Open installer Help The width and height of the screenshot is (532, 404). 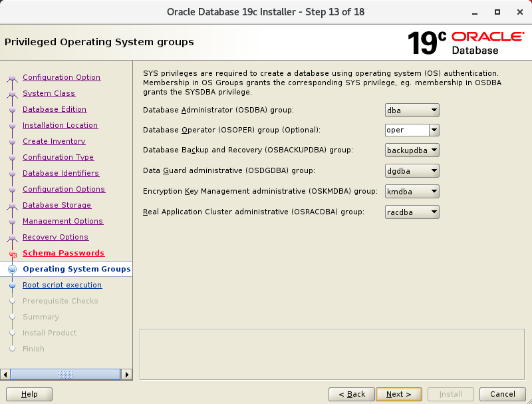tap(29, 394)
